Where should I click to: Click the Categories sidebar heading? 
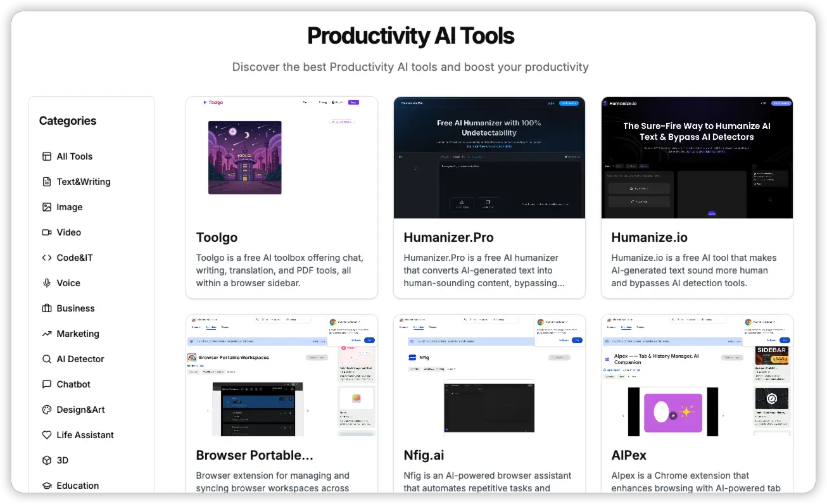coord(68,121)
